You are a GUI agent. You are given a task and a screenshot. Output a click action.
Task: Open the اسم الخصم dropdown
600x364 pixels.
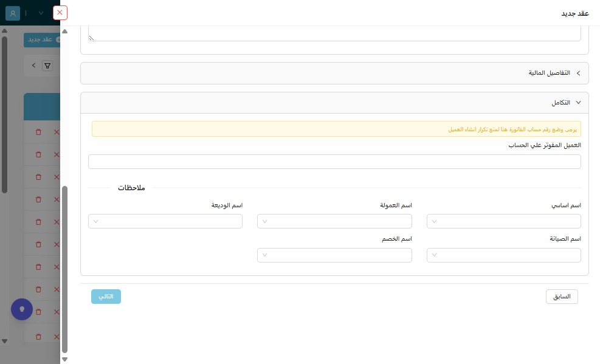(x=334, y=255)
